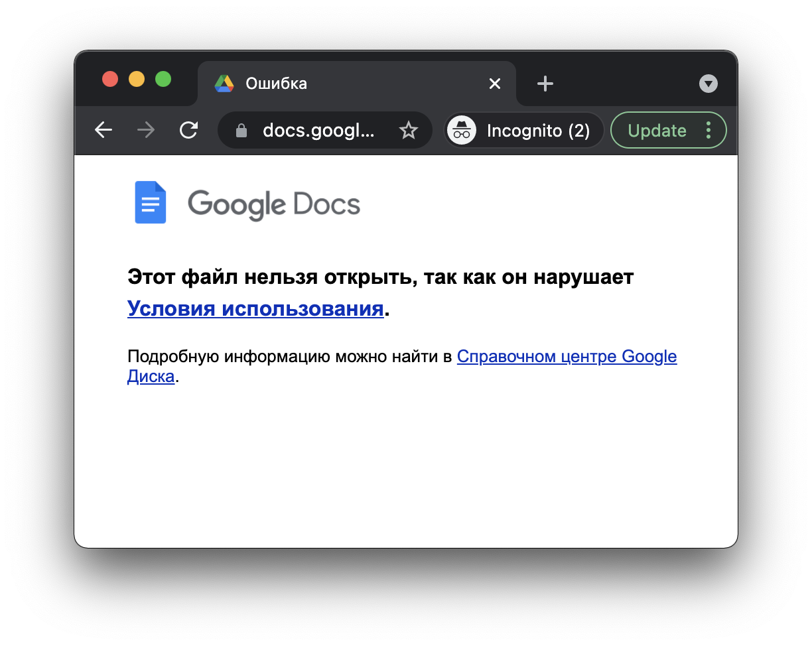This screenshot has height=646, width=812.
Task: Open the Условия использования link
Action: 255,309
